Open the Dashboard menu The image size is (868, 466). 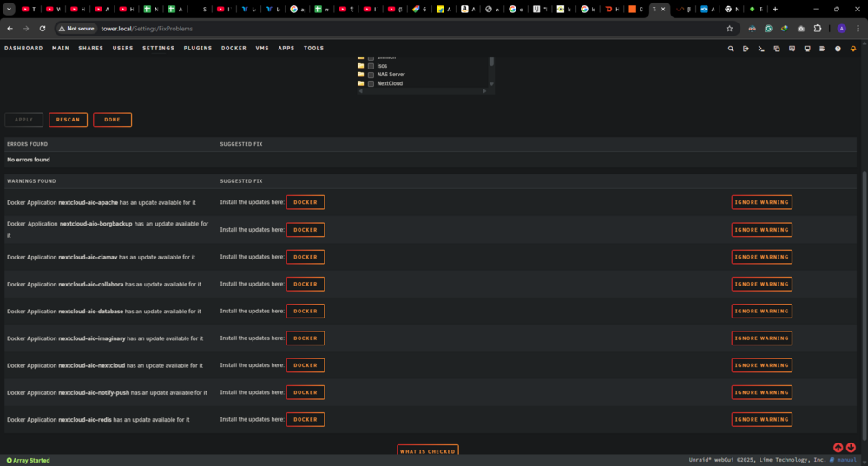click(23, 48)
